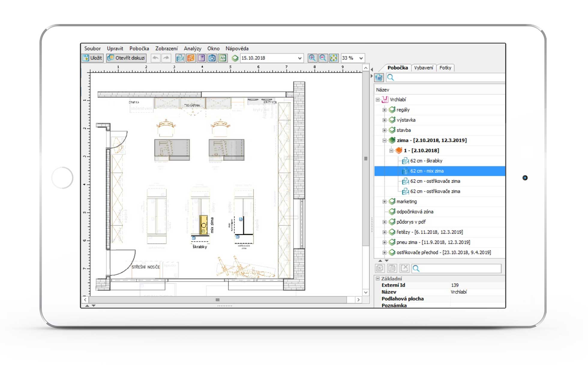This screenshot has width=588, height=374.
Task: Click the orange brick wall toolbar icon
Action: [x=191, y=58]
